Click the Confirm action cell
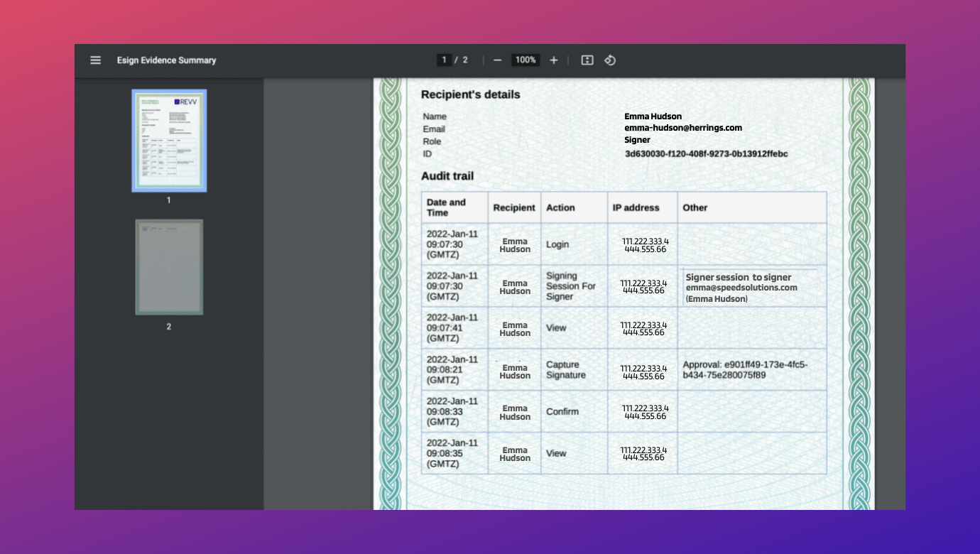The image size is (980, 554). [x=562, y=411]
